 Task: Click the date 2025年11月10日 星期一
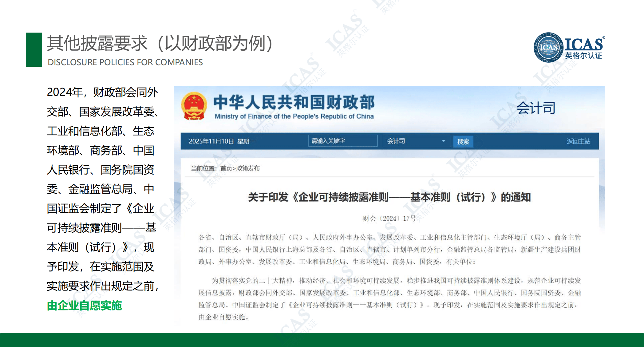coord(222,141)
